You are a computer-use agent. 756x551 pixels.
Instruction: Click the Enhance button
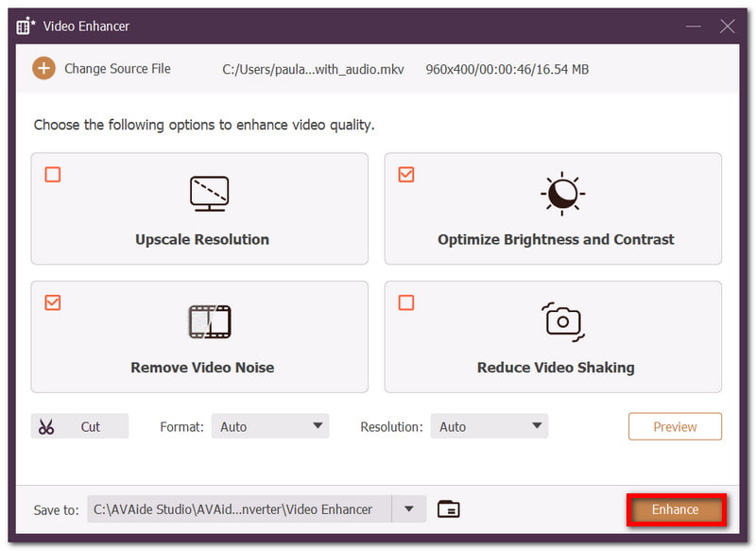pyautogui.click(x=676, y=509)
